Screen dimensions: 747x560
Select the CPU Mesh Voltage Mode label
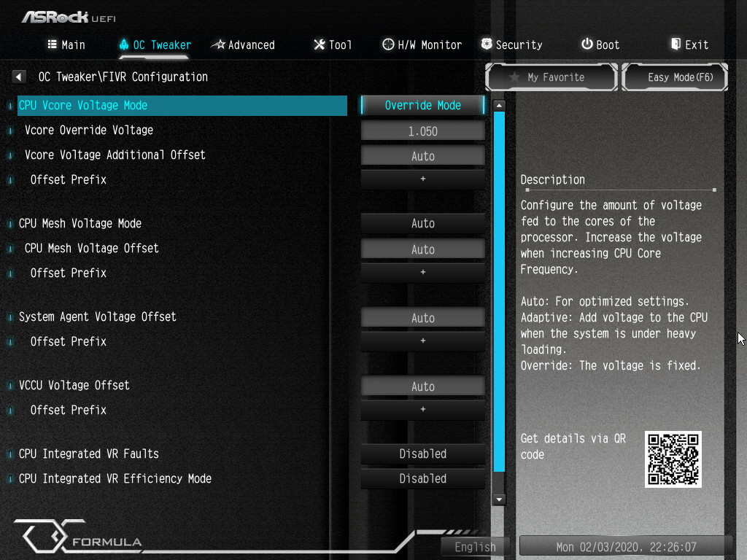[80, 224]
